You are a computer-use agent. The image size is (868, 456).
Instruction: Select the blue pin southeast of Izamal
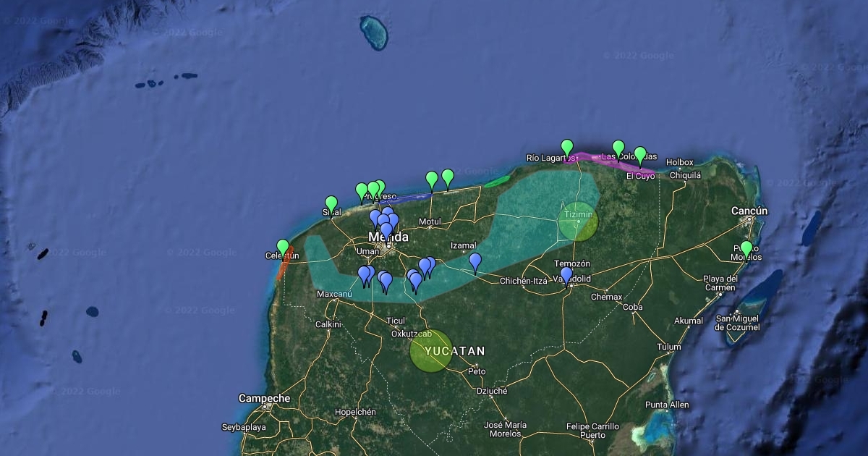click(x=475, y=260)
